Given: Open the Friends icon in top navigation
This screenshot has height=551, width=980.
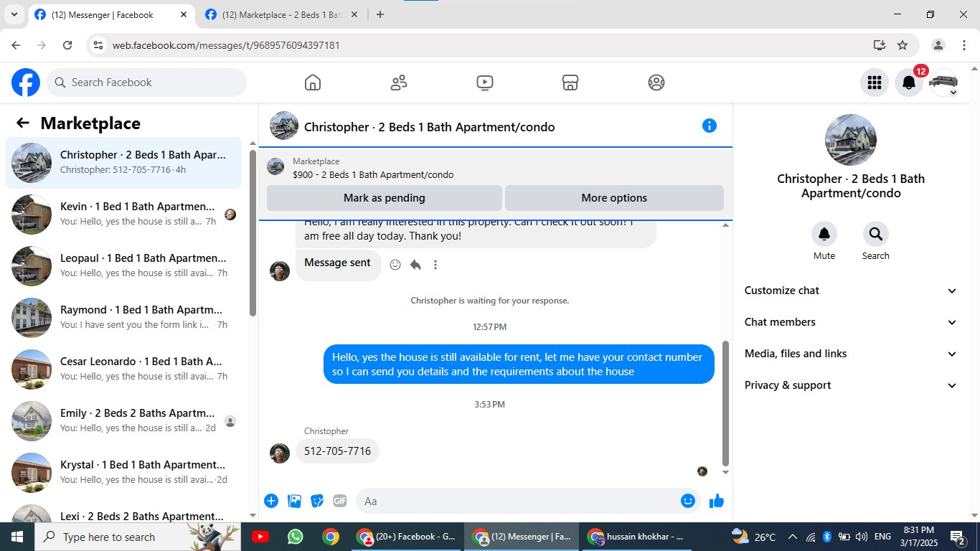Looking at the screenshot, I should coord(399,83).
